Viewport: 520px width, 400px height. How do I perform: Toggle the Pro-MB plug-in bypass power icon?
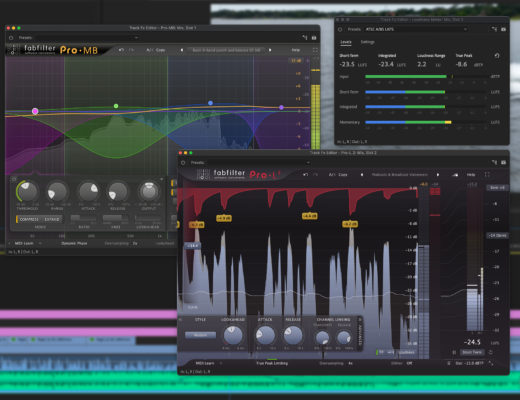tap(11, 38)
